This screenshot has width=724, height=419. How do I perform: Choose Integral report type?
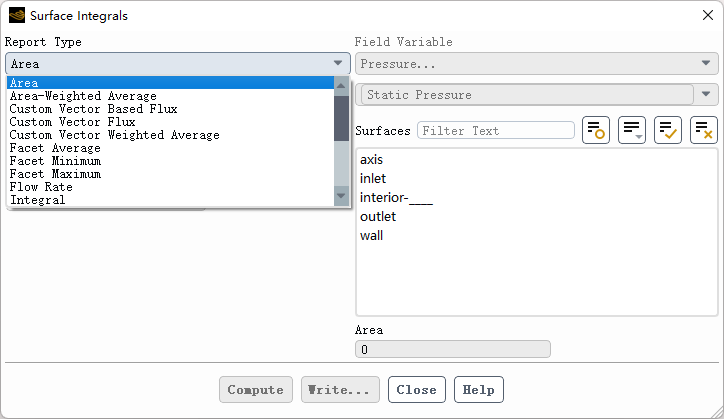[38, 200]
